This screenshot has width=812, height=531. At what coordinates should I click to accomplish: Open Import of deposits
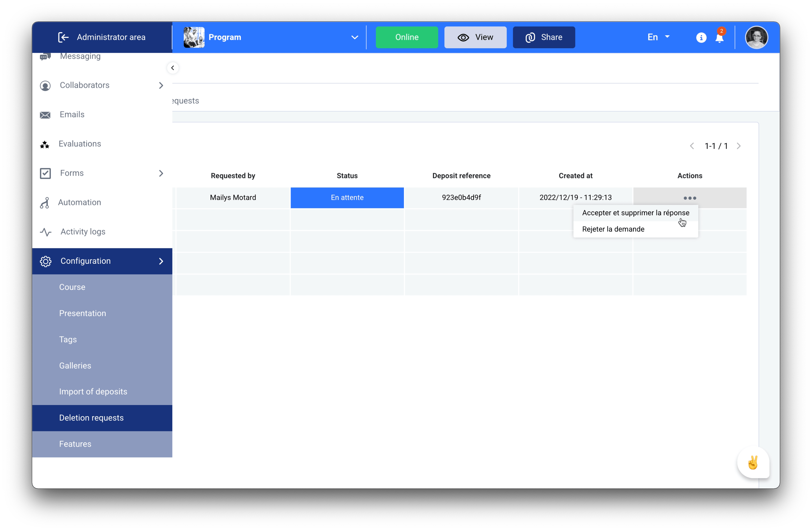102,392
